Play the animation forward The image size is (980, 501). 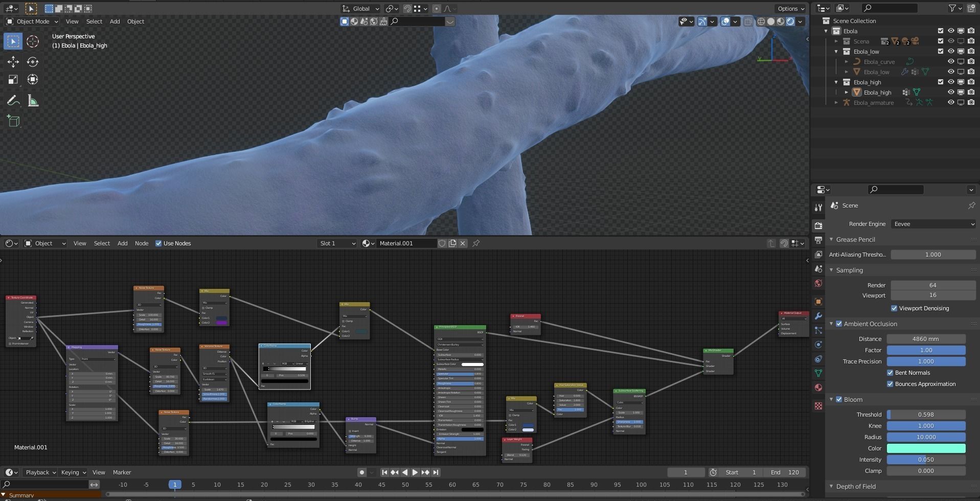tap(415, 472)
